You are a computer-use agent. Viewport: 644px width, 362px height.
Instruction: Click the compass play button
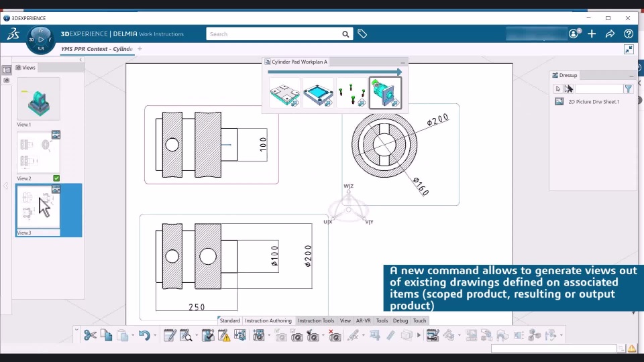click(41, 40)
